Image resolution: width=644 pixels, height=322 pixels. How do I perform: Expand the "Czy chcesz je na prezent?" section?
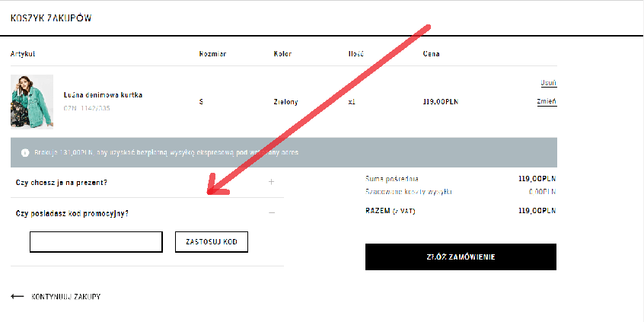click(x=62, y=183)
